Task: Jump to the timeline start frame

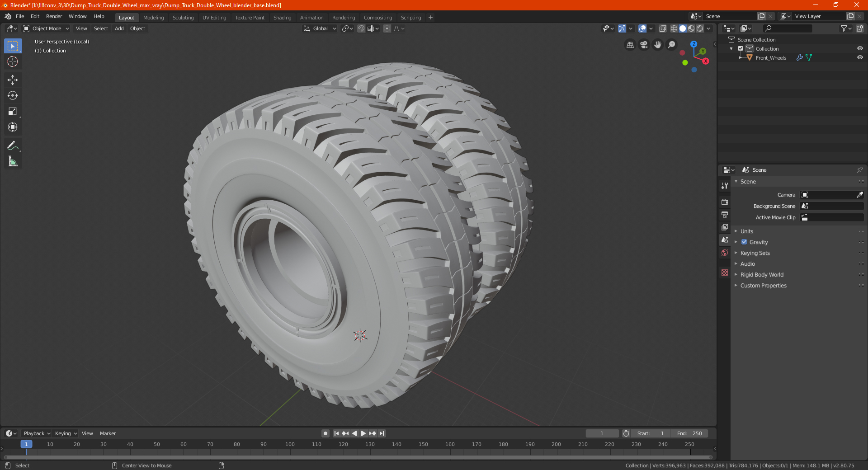Action: (336, 433)
